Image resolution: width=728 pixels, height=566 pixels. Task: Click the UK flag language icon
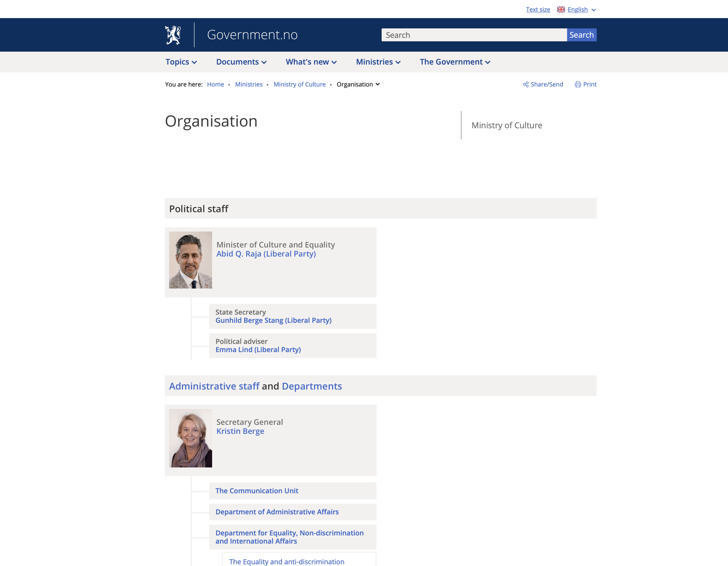(561, 9)
